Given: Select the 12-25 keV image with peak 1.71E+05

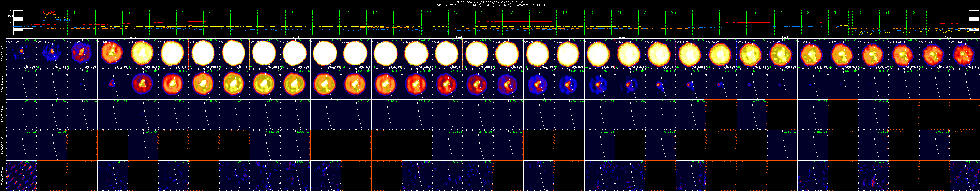Looking at the screenshot, I should (143, 114).
